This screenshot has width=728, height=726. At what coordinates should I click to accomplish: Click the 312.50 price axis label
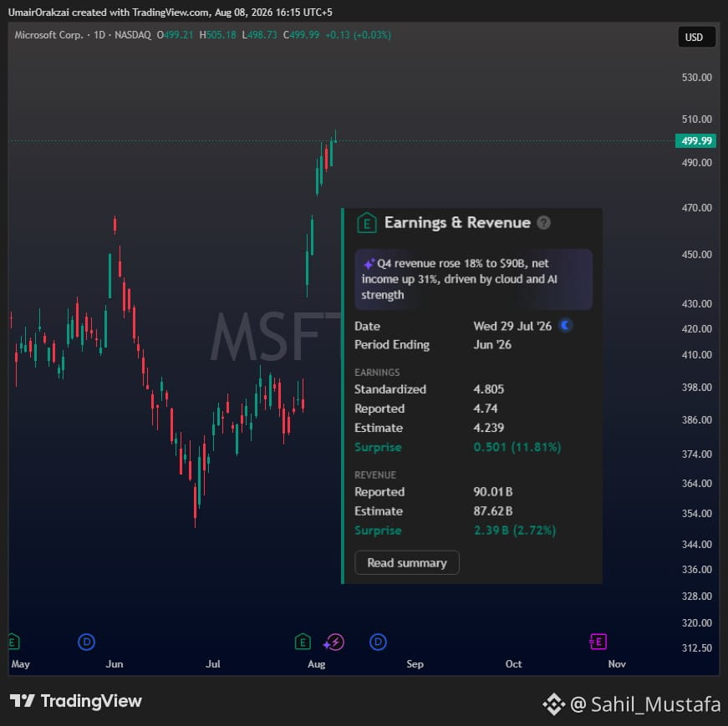(696, 647)
